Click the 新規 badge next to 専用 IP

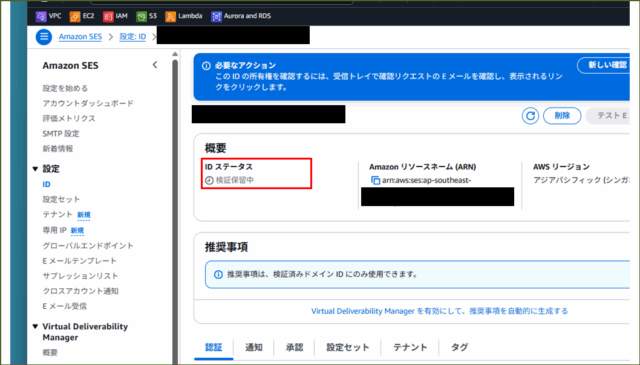tap(77, 231)
